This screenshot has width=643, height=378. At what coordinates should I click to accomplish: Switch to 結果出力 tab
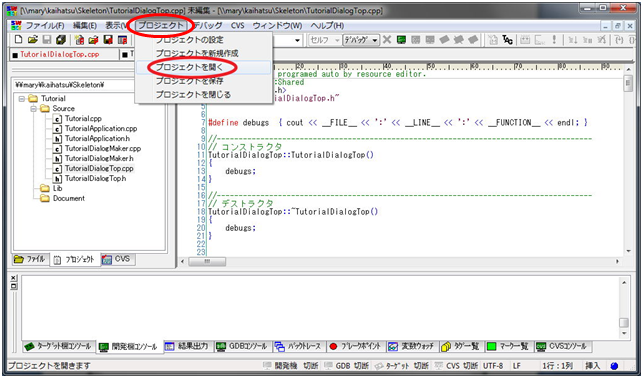[188, 346]
